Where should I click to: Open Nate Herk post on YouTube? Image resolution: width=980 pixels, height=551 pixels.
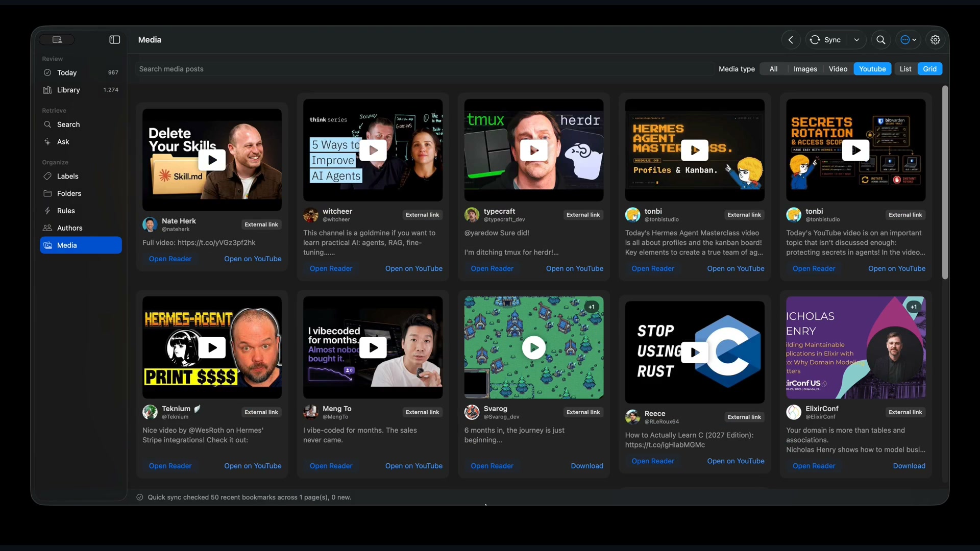pyautogui.click(x=253, y=259)
